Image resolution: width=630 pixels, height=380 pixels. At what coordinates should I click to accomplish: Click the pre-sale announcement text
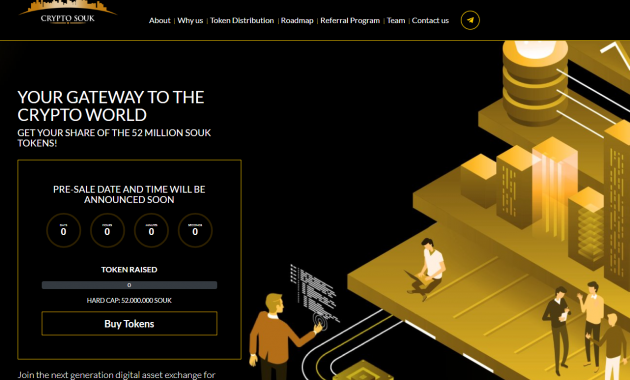pos(129,194)
